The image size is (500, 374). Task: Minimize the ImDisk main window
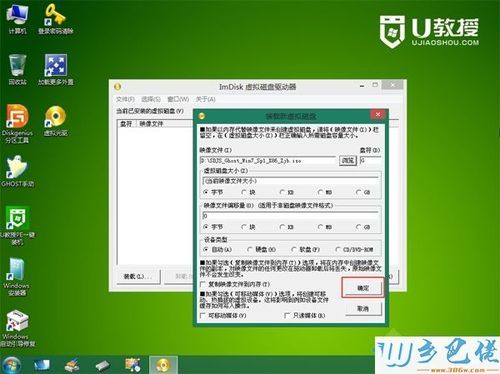click(x=362, y=86)
